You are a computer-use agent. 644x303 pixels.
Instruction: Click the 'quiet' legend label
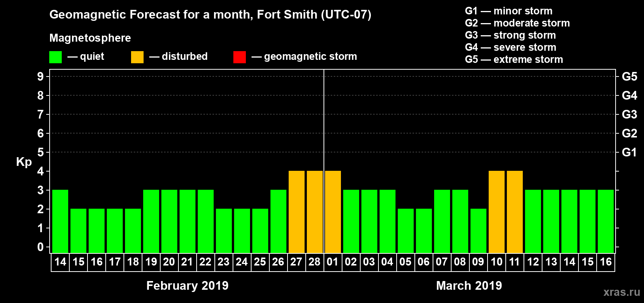point(92,56)
